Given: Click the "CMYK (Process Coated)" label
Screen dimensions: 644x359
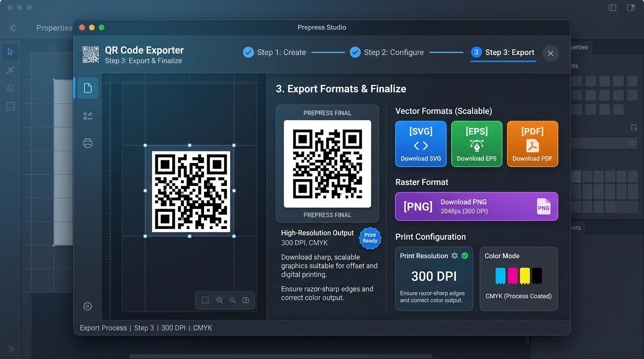Looking at the screenshot, I should tap(519, 296).
